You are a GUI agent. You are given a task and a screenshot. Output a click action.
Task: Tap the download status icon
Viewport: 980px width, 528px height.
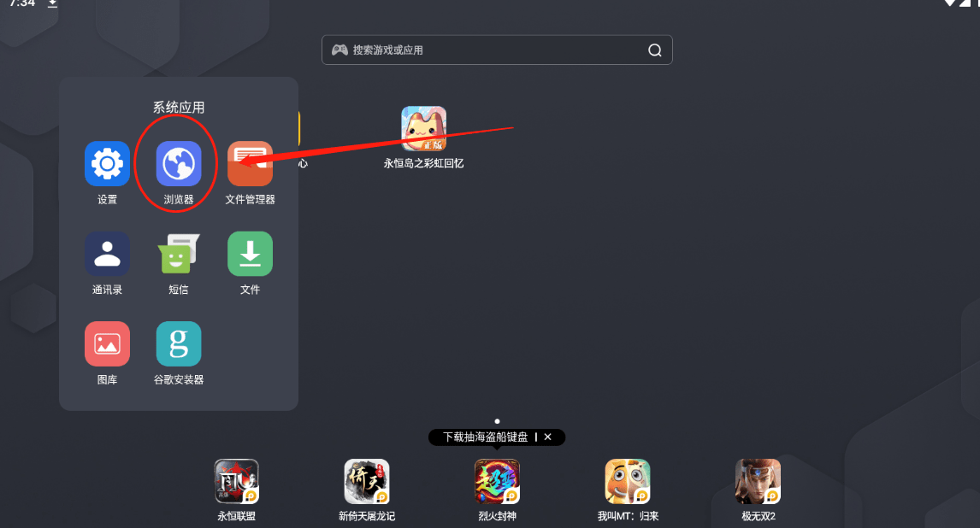[x=52, y=3]
